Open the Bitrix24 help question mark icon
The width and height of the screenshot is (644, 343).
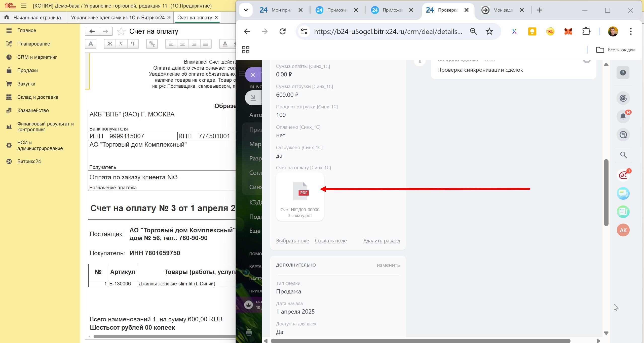pos(623,73)
